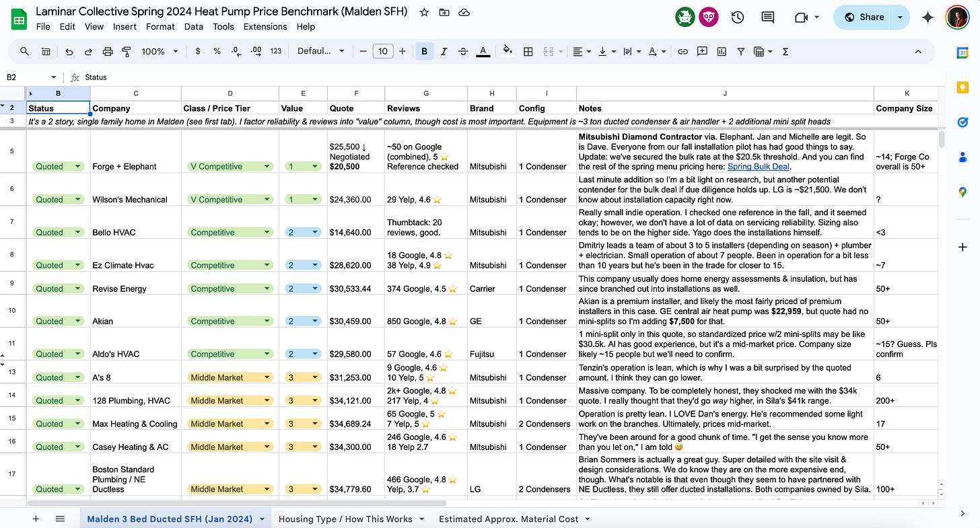The image size is (980, 528).
Task: Open the More formats 123 menu
Action: (275, 51)
